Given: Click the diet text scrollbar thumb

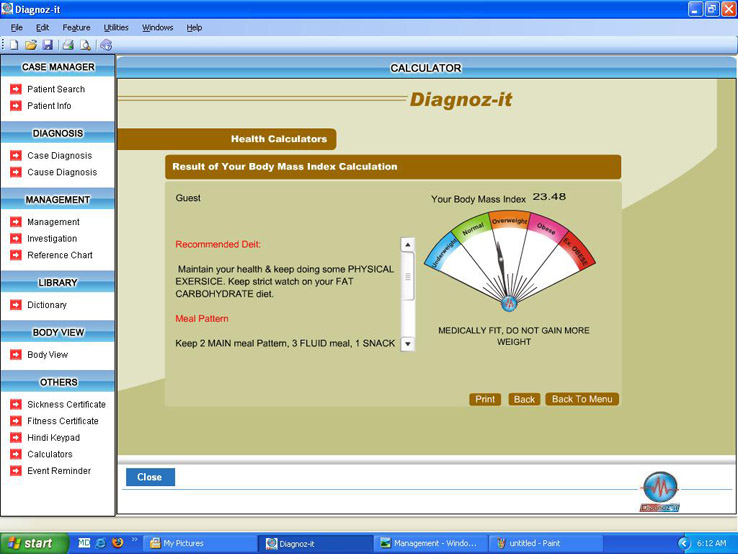Looking at the screenshot, I should (x=408, y=276).
